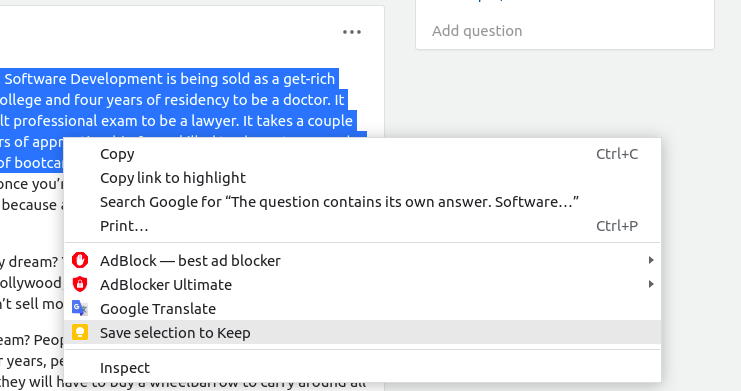Screen dimensions: 741x391
Task: Open the AdBlock — best ad blocker entry
Action: 362,260
